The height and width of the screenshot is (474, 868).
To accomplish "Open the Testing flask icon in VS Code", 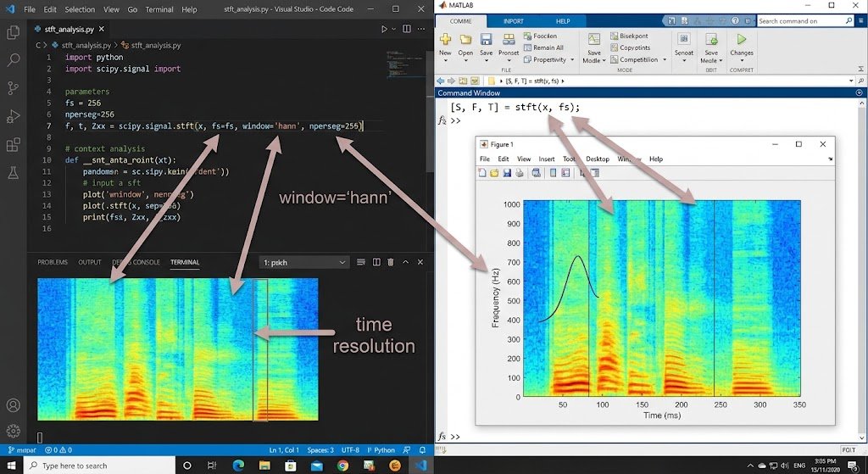I will 13,173.
